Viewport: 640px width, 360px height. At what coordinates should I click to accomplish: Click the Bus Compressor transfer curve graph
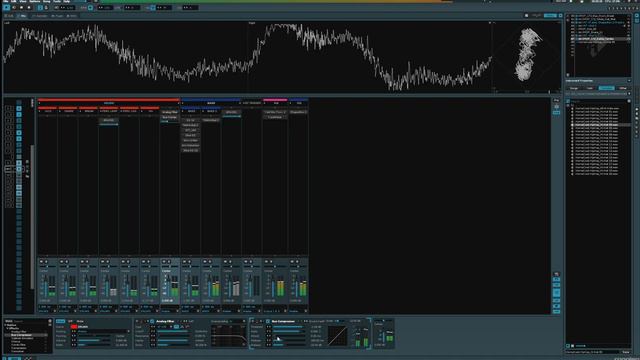click(x=338, y=336)
